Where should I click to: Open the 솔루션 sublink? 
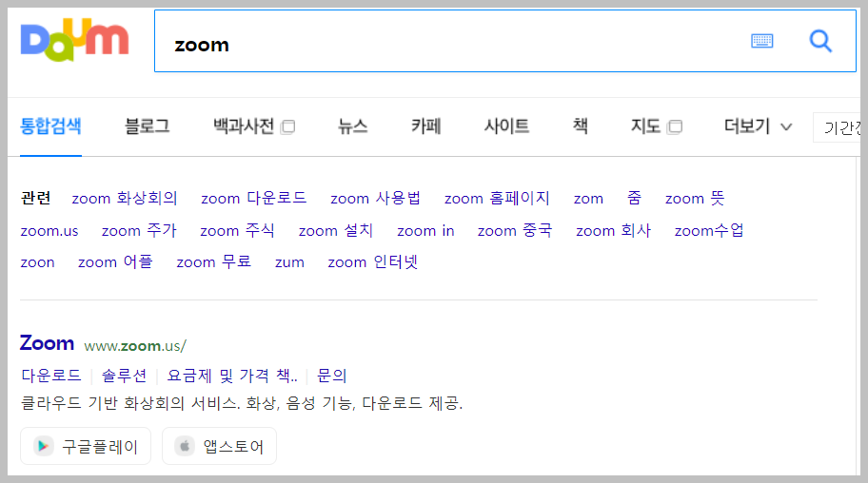click(x=125, y=376)
